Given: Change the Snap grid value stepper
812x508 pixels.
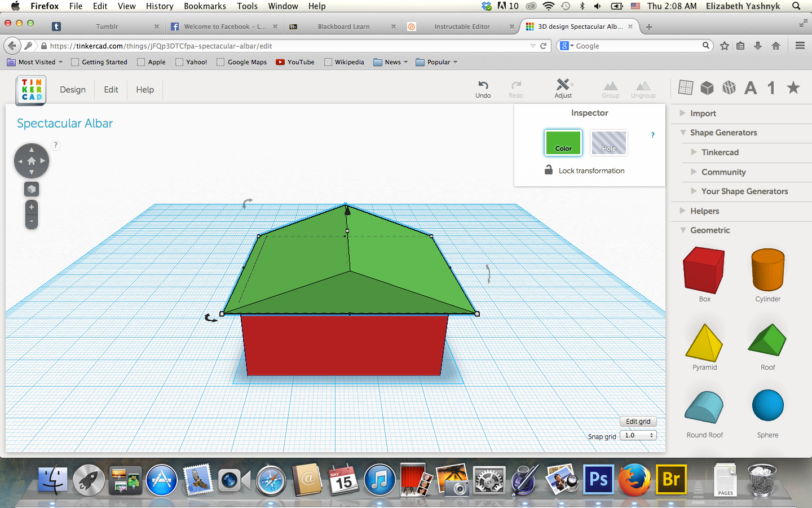Looking at the screenshot, I should tap(652, 435).
